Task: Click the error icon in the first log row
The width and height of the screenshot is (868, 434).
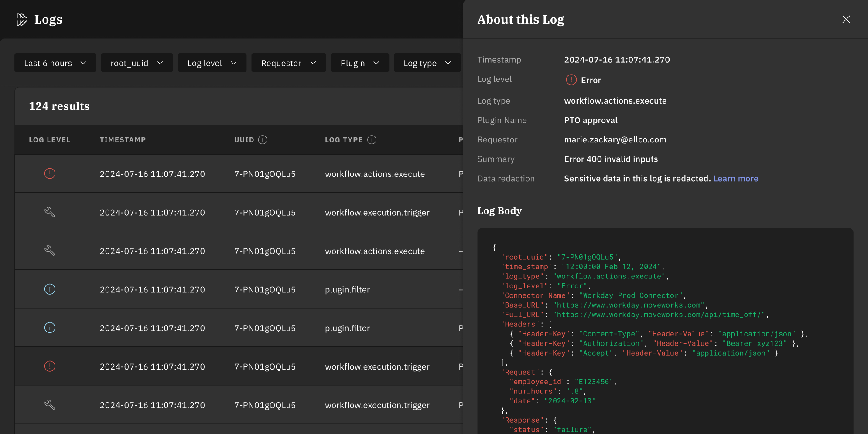Action: [50, 174]
